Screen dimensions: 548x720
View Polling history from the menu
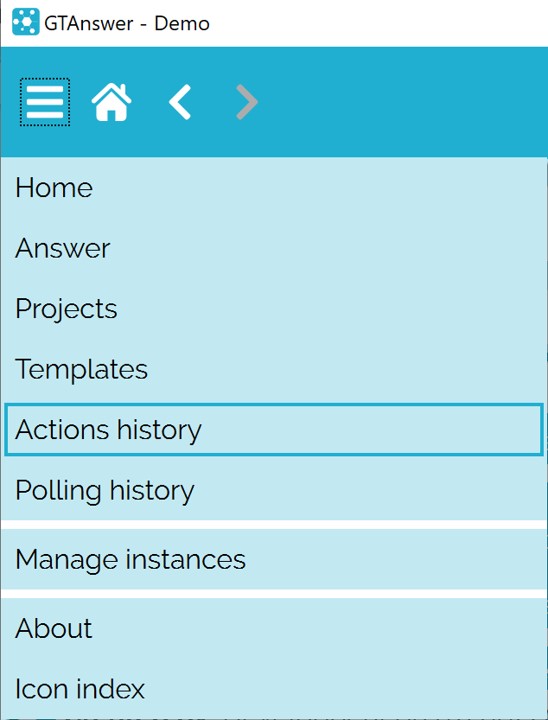[x=274, y=490]
